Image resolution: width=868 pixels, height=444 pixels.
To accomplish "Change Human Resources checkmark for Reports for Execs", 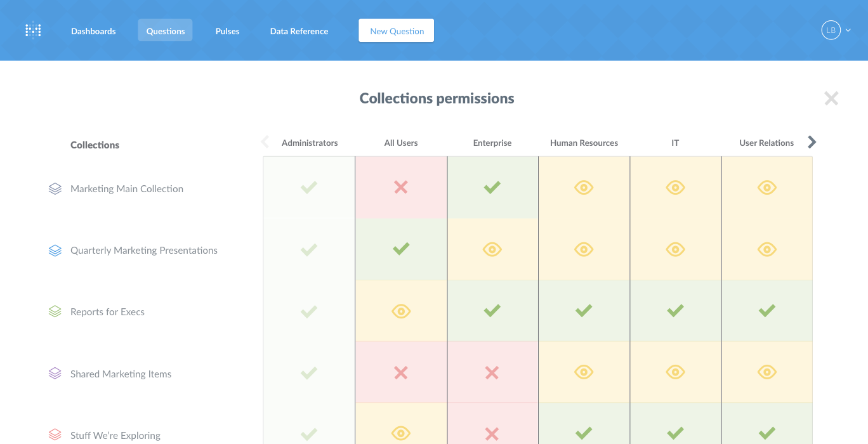I will [584, 311].
